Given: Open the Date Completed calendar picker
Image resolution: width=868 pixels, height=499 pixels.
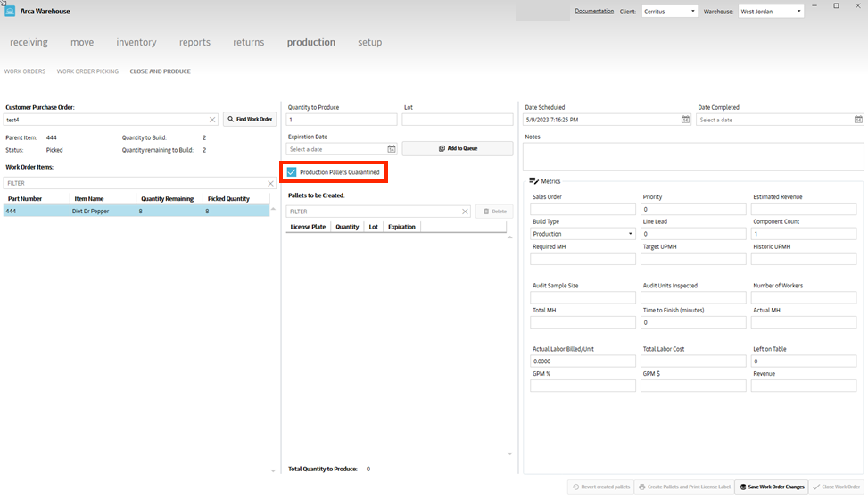Looking at the screenshot, I should pyautogui.click(x=858, y=120).
